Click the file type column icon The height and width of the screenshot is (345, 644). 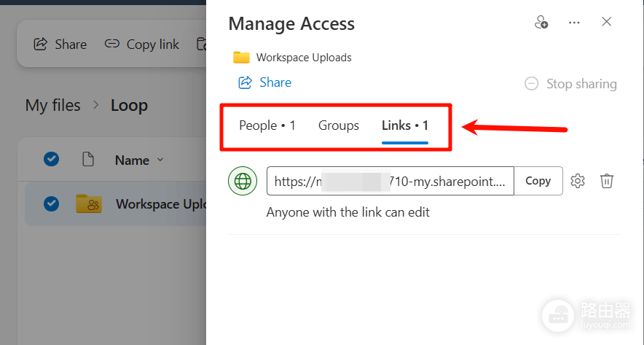coord(88,159)
